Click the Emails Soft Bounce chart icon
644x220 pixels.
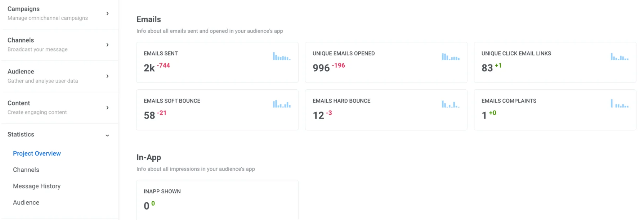[x=281, y=104]
